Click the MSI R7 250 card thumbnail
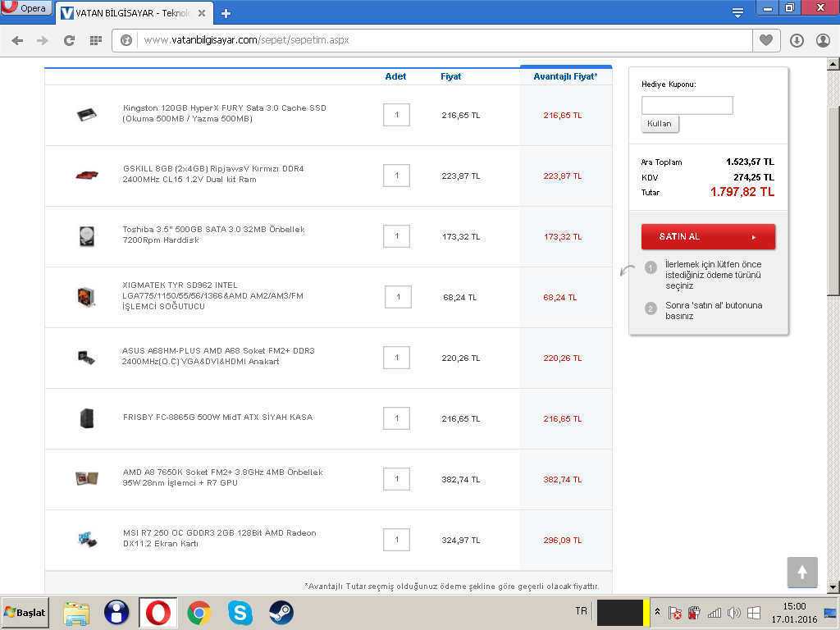840x630 pixels. tap(87, 539)
